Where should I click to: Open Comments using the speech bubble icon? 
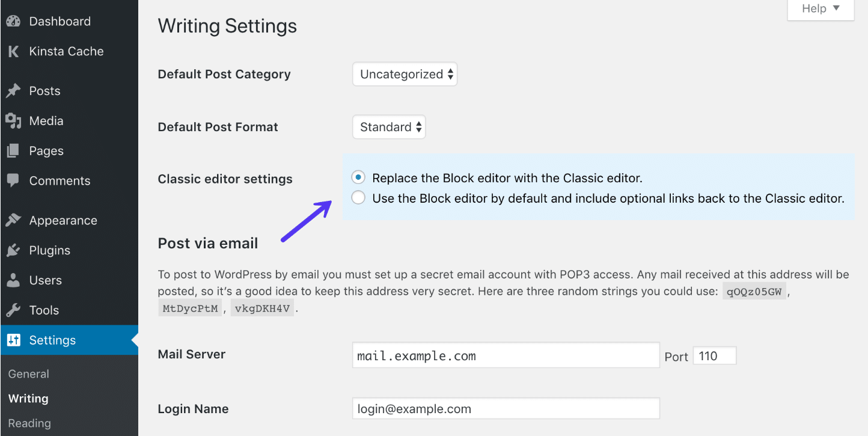(13, 180)
